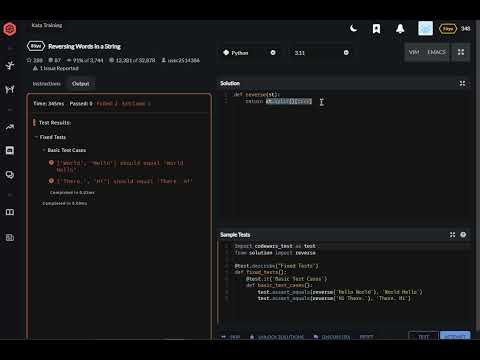The height and width of the screenshot is (360, 480).
Task: Click RESET to restore starter code
Action: pyautogui.click(x=366, y=337)
